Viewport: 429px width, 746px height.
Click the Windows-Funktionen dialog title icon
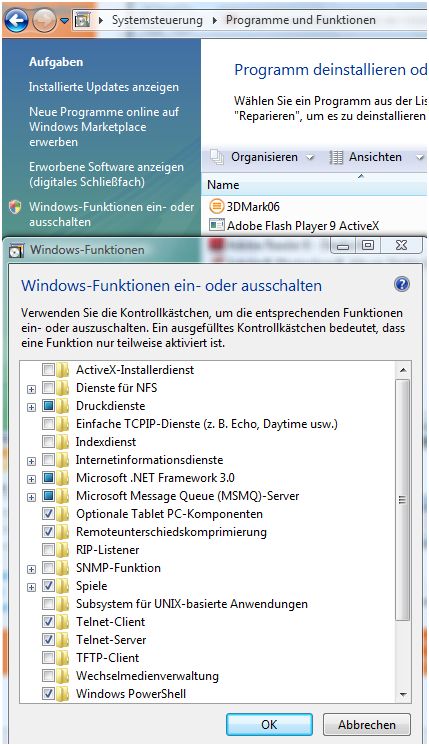[x=16, y=250]
